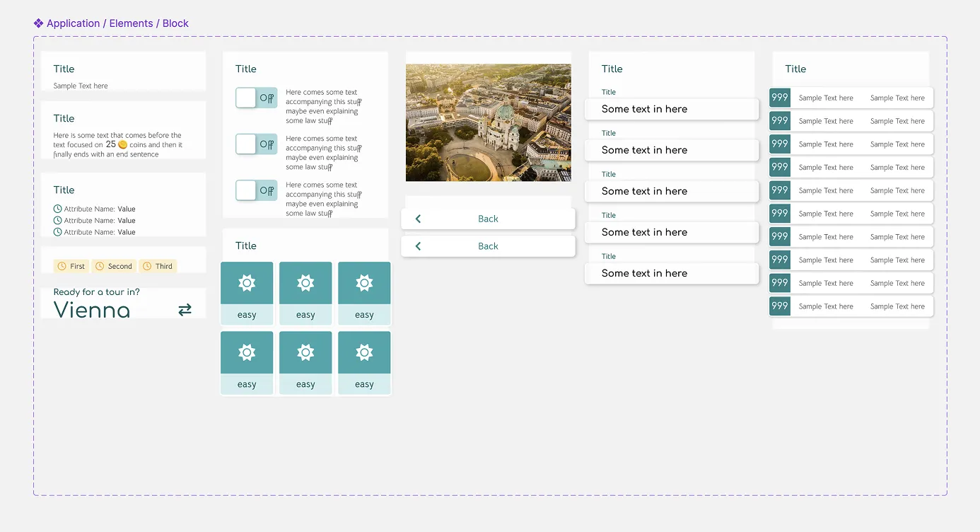This screenshot has height=532, width=980.
Task: Click the first 'Some text in here' field
Action: point(671,109)
